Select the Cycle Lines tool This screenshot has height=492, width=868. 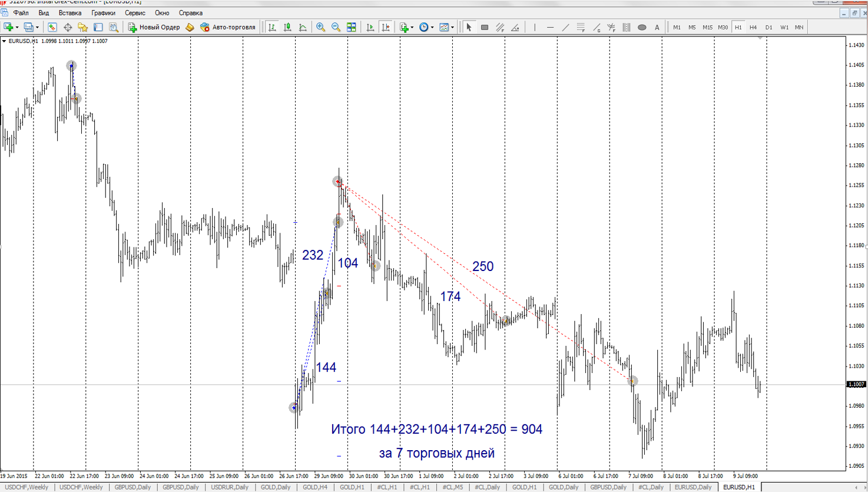click(x=627, y=27)
